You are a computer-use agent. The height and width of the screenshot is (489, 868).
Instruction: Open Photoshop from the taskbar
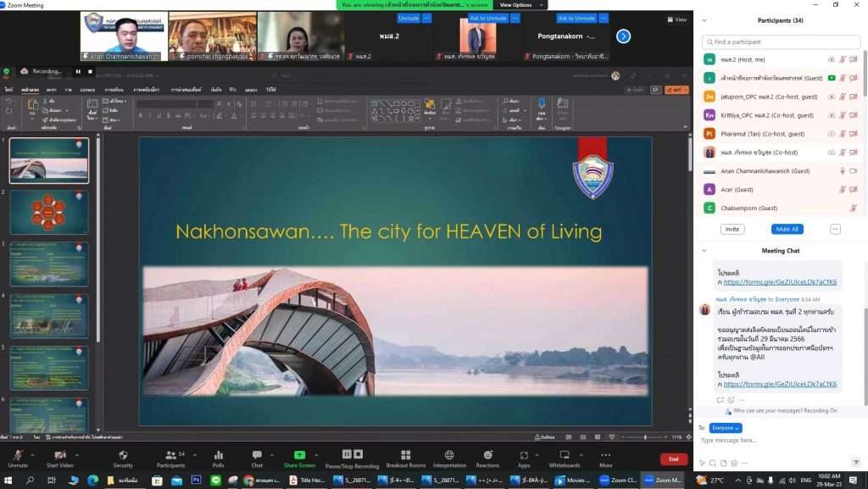click(196, 481)
